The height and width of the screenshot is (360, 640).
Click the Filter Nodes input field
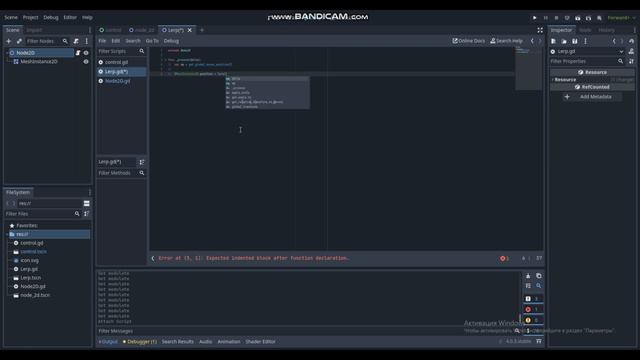coord(47,41)
